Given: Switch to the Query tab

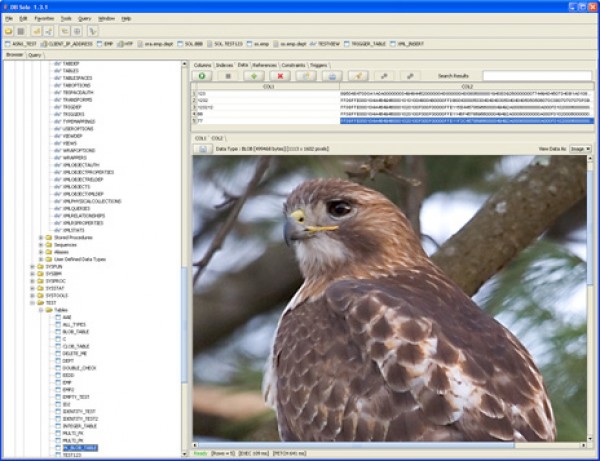Looking at the screenshot, I should click(34, 55).
